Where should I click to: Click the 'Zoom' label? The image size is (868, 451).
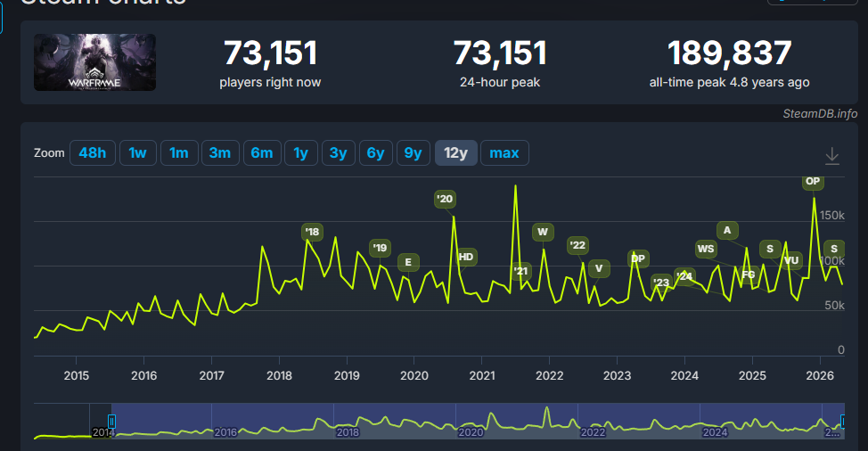[49, 152]
